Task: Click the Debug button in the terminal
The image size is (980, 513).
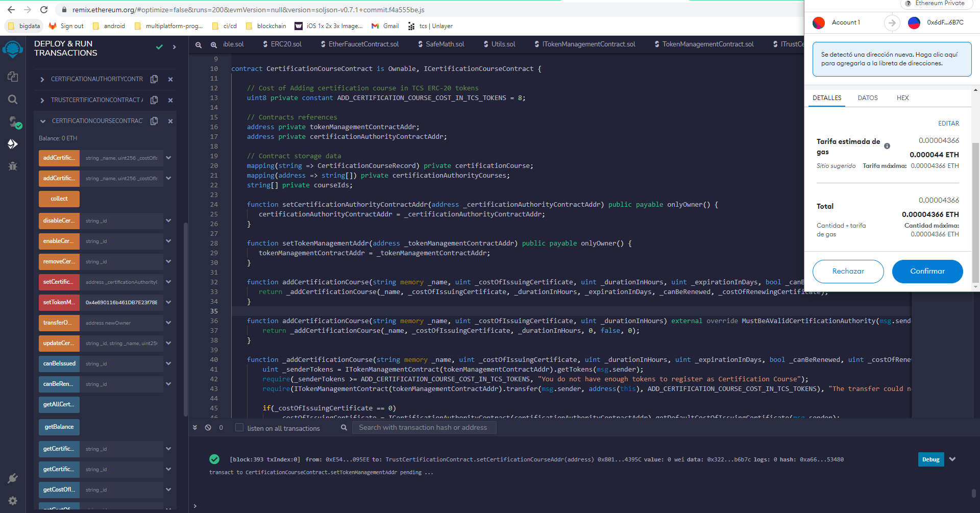Action: (x=930, y=459)
